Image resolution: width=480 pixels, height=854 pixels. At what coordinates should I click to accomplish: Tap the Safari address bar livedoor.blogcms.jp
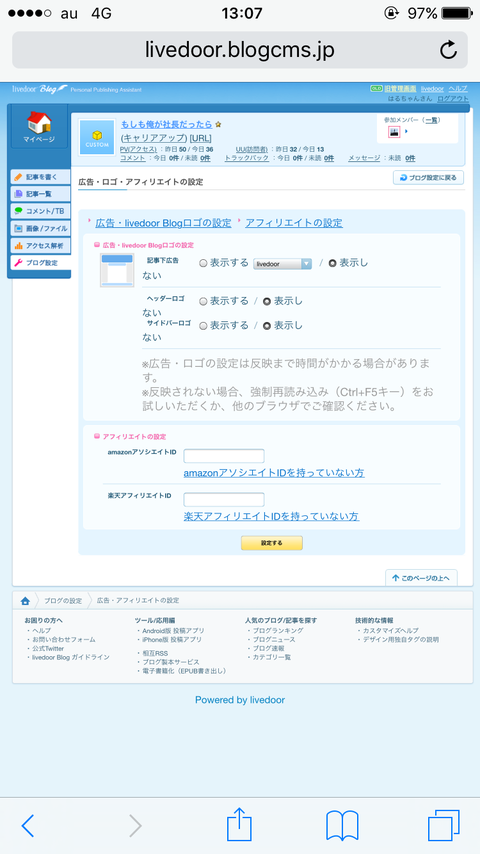click(240, 50)
